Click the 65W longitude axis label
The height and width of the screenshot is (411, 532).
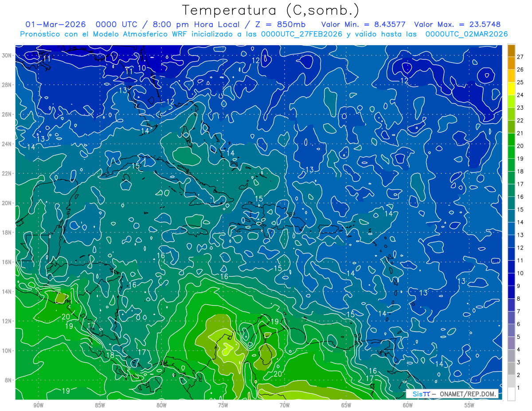point(346,405)
